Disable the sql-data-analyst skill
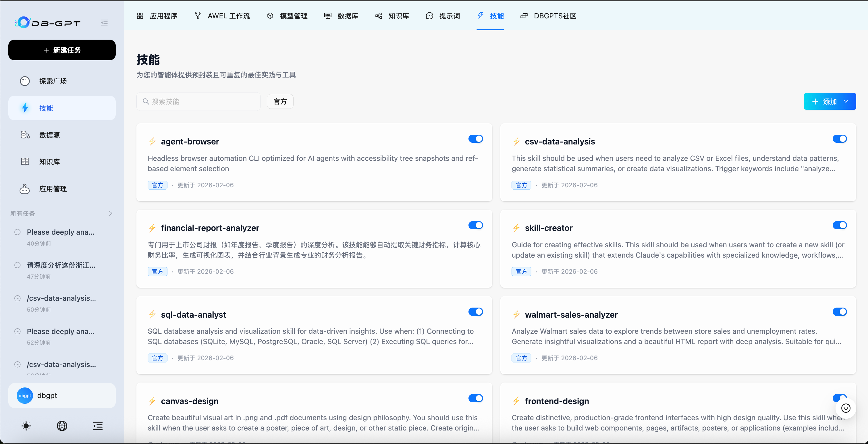This screenshot has width=868, height=444. [x=475, y=312]
